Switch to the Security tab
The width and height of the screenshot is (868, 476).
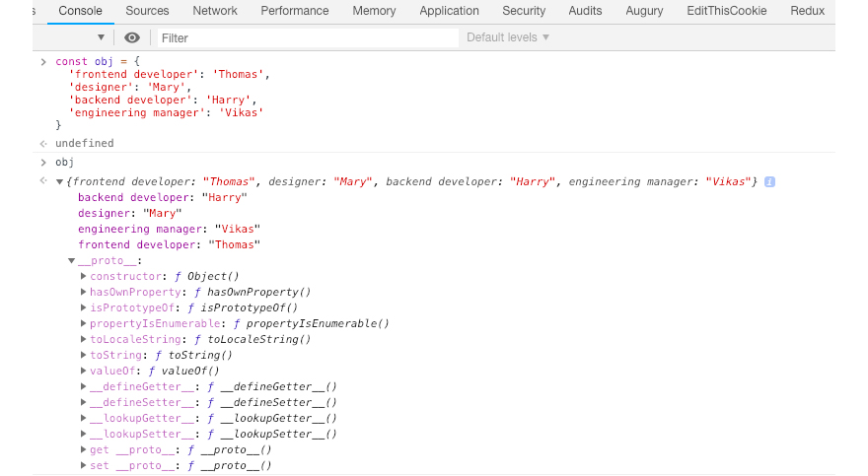click(x=524, y=11)
